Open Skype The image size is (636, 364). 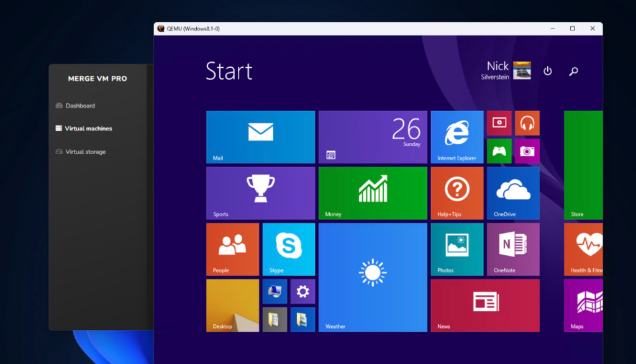click(288, 248)
